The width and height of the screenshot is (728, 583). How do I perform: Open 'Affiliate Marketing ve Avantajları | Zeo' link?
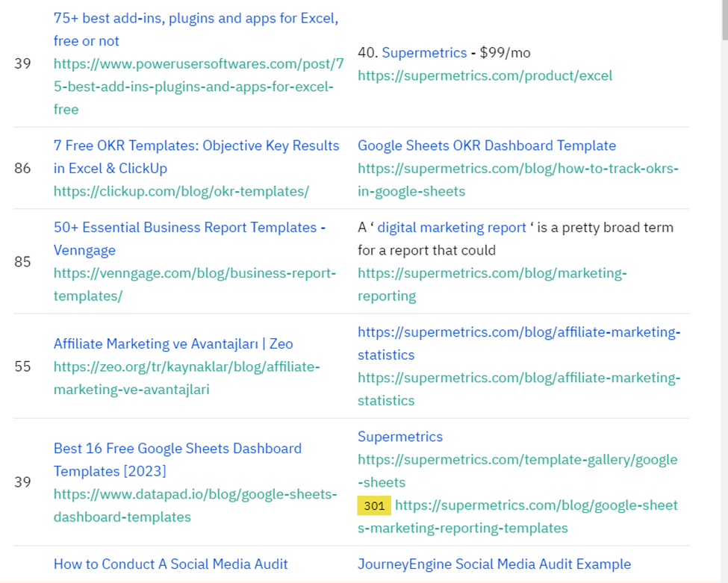click(173, 343)
